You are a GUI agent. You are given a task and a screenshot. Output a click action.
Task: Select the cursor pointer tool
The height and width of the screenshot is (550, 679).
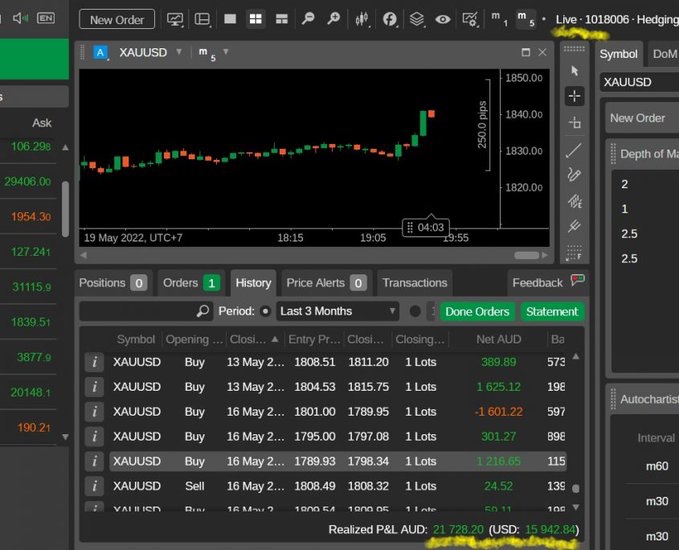575,71
